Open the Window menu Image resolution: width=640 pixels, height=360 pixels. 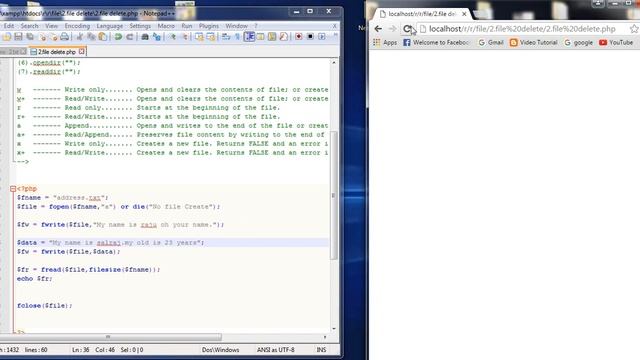tap(236, 26)
